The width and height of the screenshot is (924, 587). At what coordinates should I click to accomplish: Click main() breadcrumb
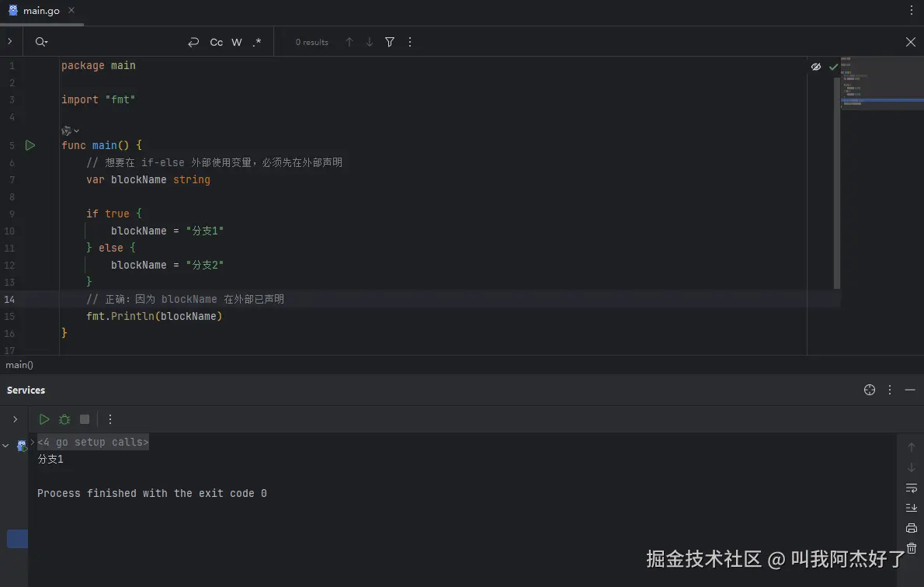[19, 365]
